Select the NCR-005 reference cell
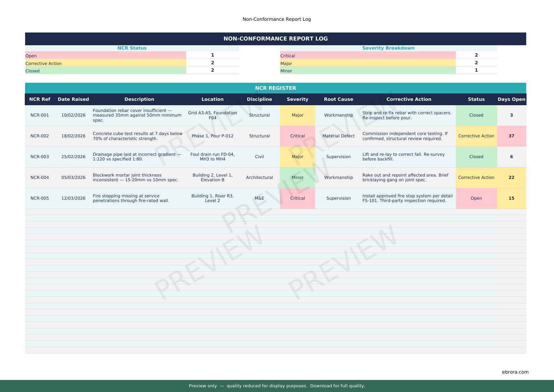 coord(40,198)
